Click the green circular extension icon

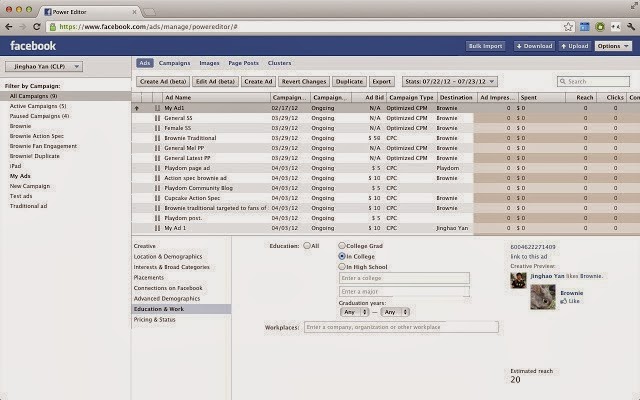click(x=600, y=27)
